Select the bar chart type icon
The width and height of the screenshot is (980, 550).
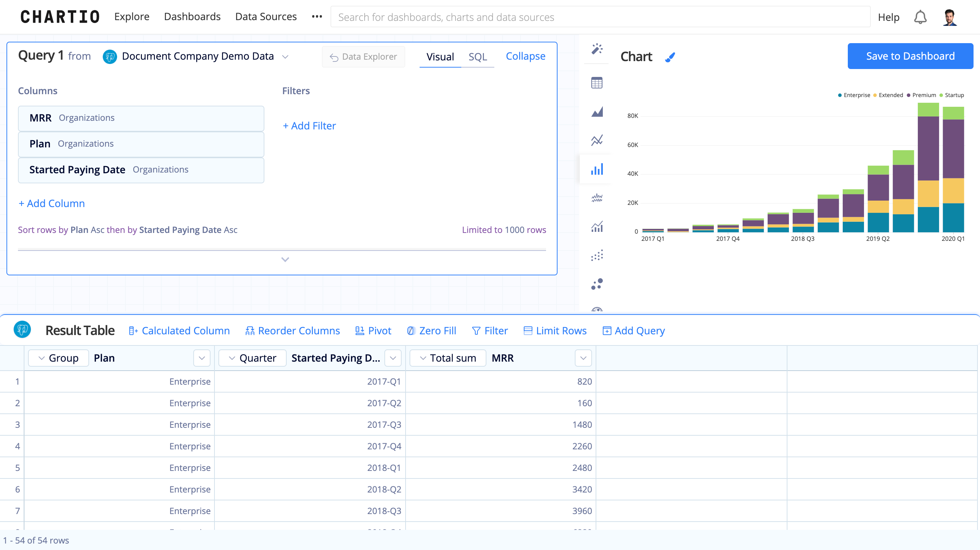click(597, 169)
